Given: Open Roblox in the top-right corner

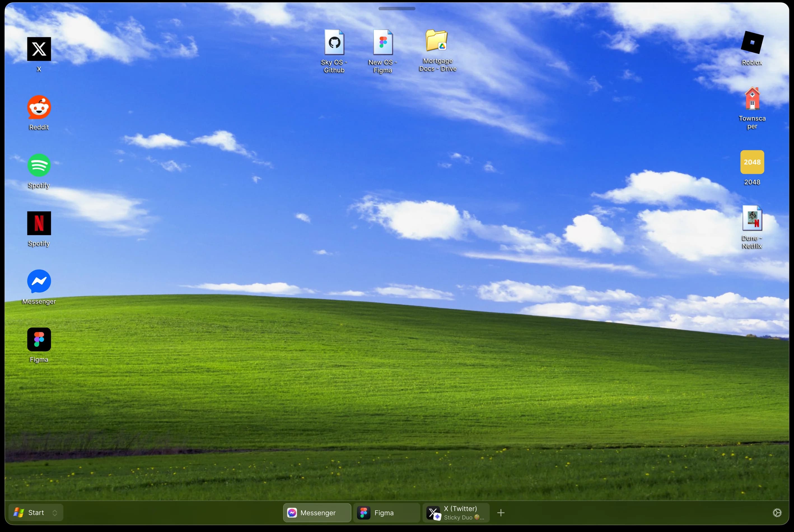Looking at the screenshot, I should (x=751, y=43).
